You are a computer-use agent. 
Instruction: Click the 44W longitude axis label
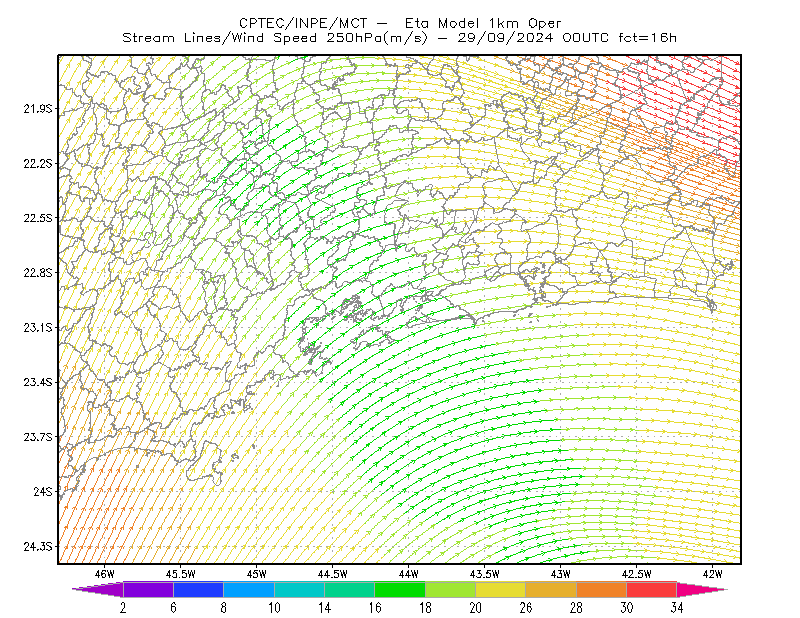click(408, 574)
